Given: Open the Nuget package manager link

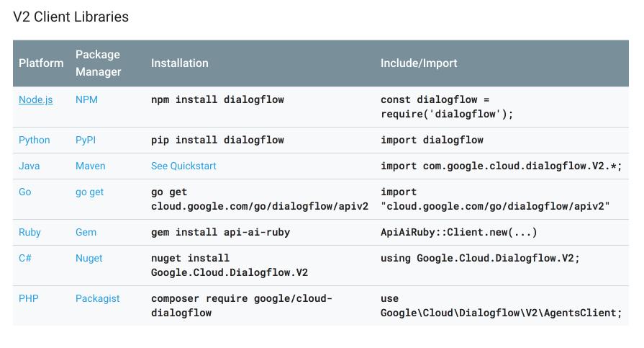Looking at the screenshot, I should [89, 259].
